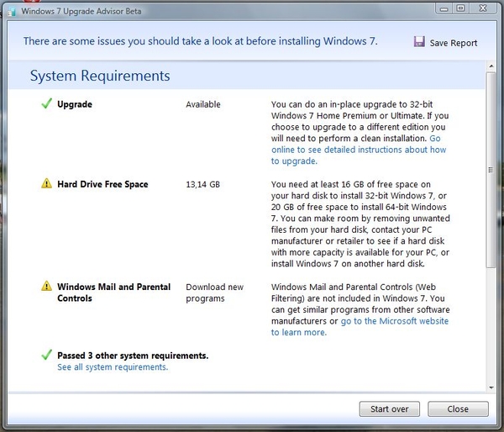Click the '13,14 GB' value
This screenshot has width=504, height=432.
click(202, 184)
